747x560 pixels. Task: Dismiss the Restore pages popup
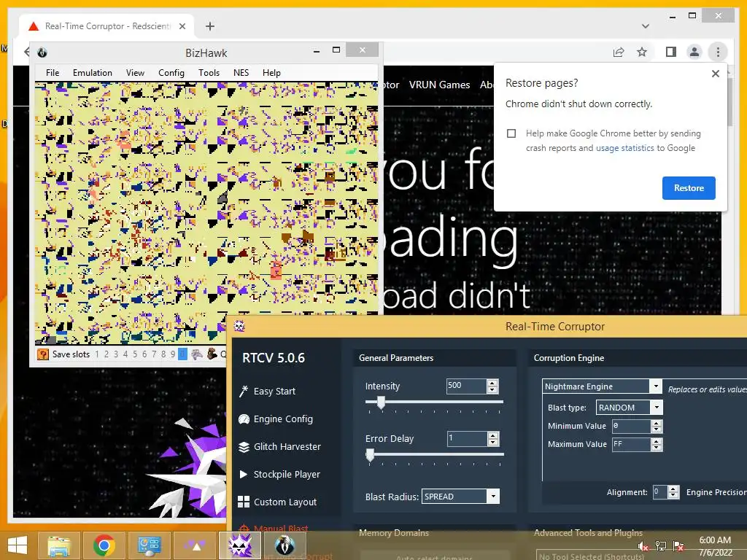pos(715,74)
